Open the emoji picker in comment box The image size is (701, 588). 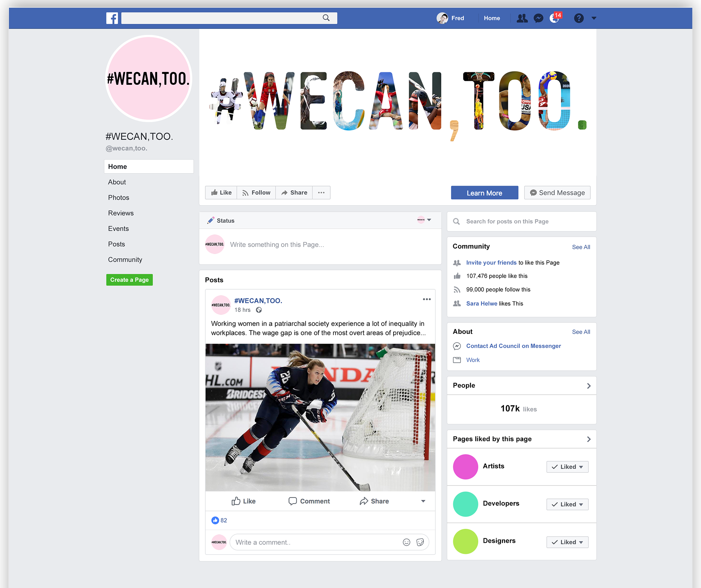[x=406, y=542]
